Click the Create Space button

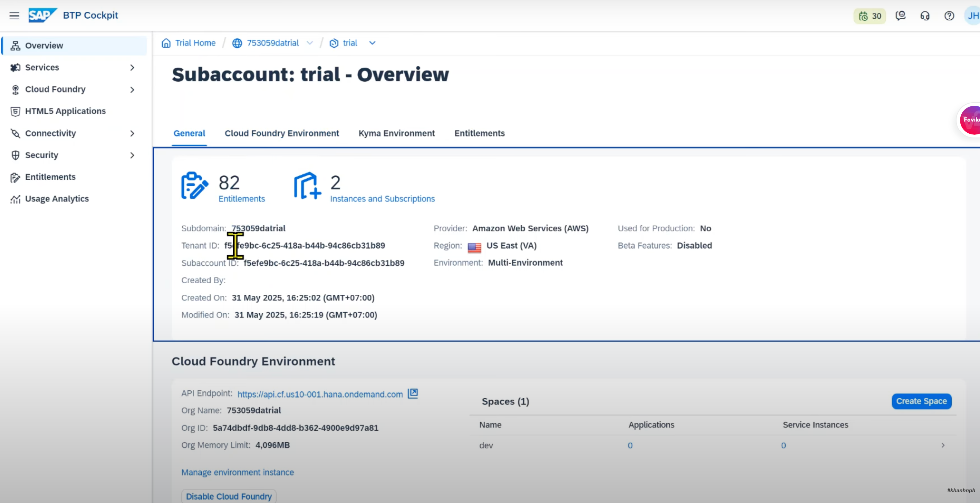(x=921, y=401)
